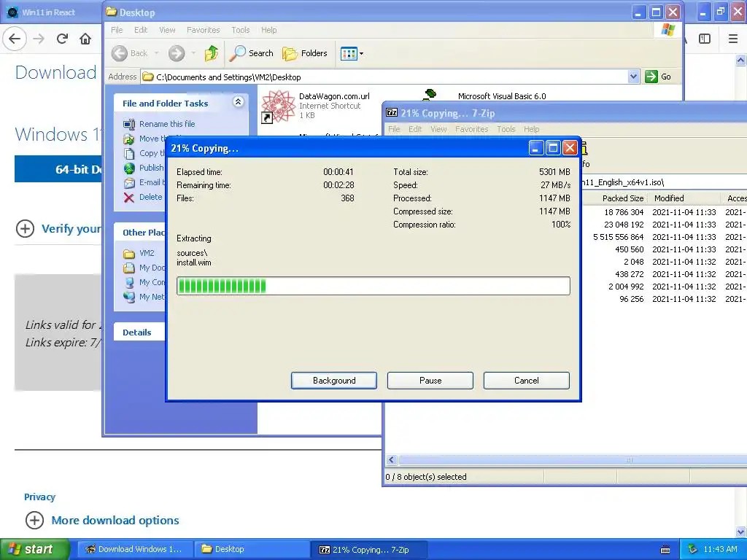The width and height of the screenshot is (747, 560).
Task: Open Explorer Favorites menu
Action: click(204, 30)
